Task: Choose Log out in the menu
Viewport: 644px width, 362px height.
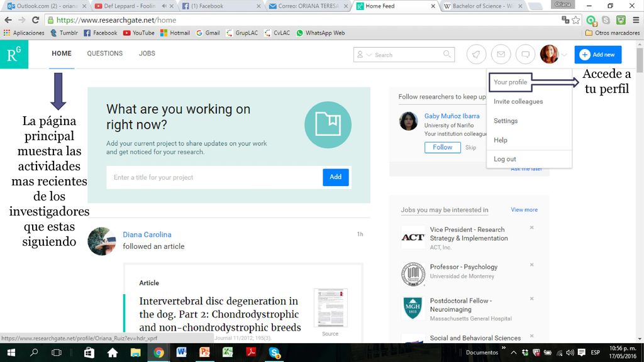Action: coord(505,159)
